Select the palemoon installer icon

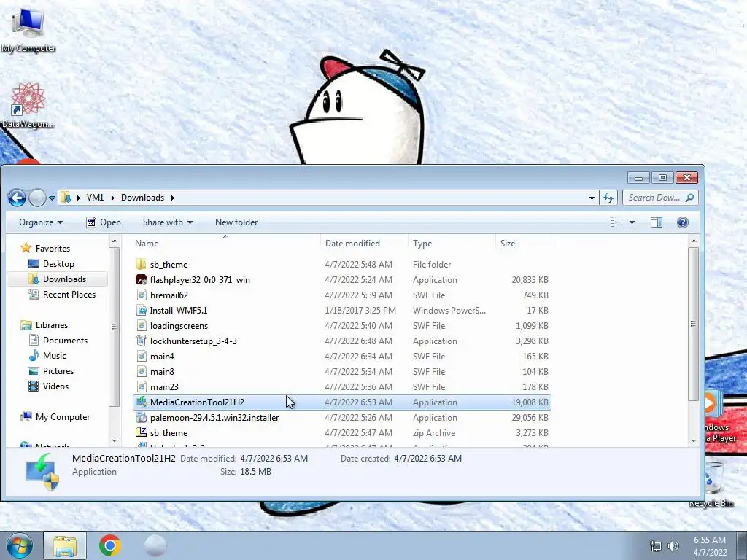coord(141,418)
